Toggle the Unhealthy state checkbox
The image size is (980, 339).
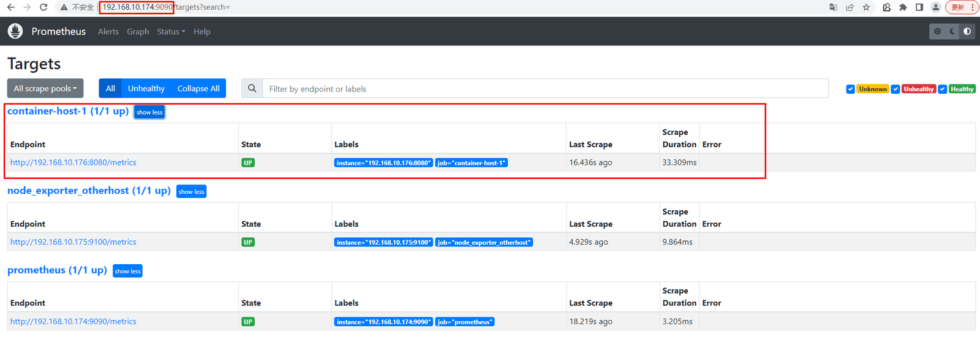pyautogui.click(x=895, y=89)
